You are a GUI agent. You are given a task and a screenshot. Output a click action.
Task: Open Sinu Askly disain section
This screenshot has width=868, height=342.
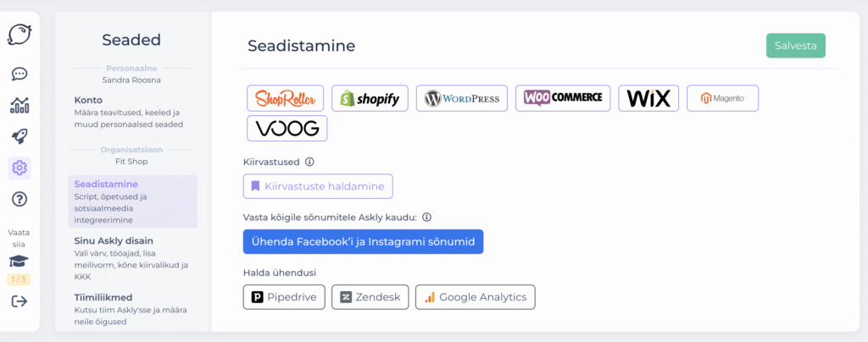pos(132,258)
